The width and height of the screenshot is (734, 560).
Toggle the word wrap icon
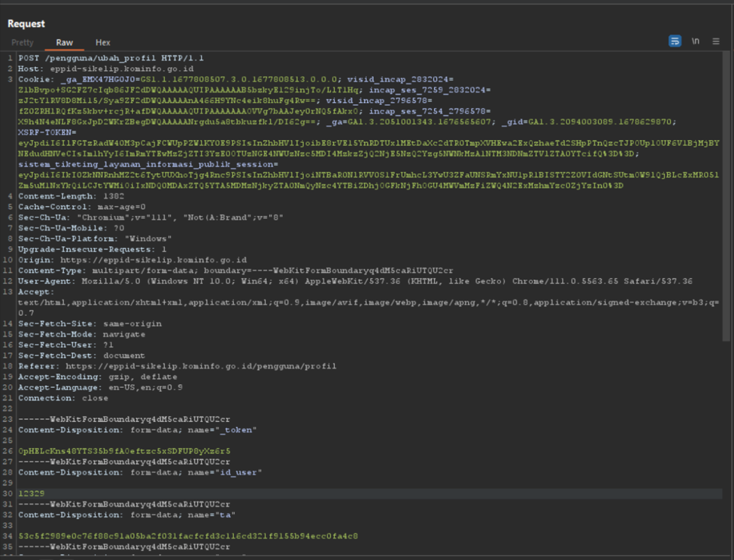click(x=675, y=41)
